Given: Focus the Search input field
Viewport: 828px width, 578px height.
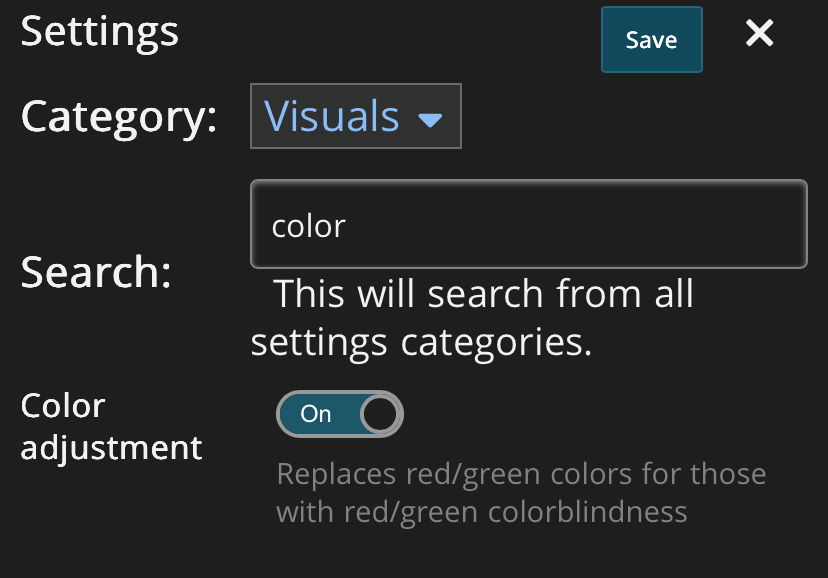Looking at the screenshot, I should coord(528,224).
